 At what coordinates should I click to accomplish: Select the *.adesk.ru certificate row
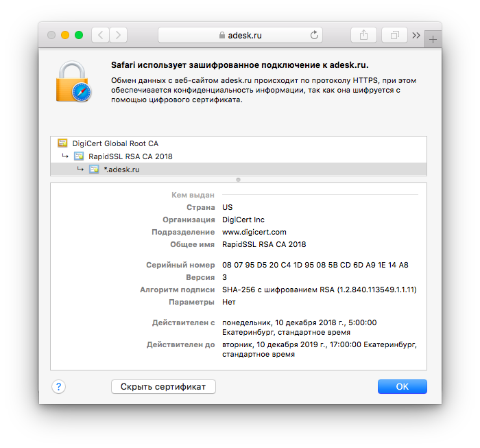(x=239, y=169)
